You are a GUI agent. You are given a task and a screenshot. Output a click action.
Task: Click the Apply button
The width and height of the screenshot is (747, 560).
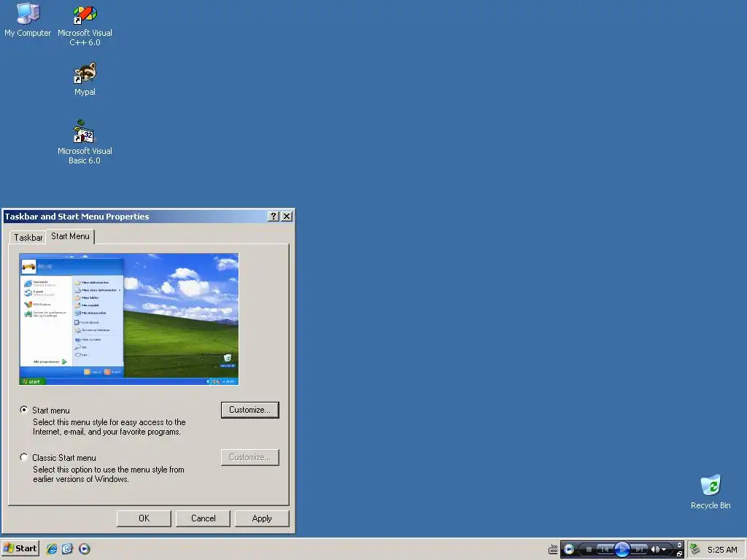(262, 518)
